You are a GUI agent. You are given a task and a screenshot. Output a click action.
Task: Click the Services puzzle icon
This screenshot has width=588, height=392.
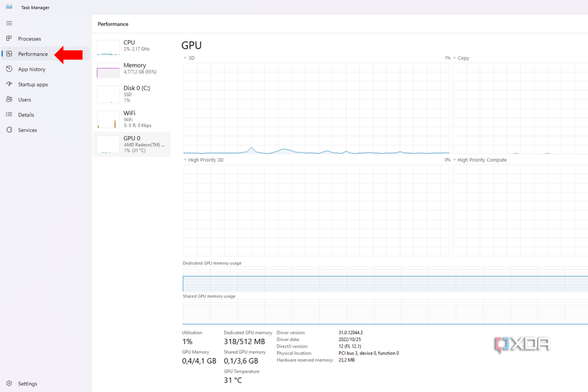click(x=9, y=130)
